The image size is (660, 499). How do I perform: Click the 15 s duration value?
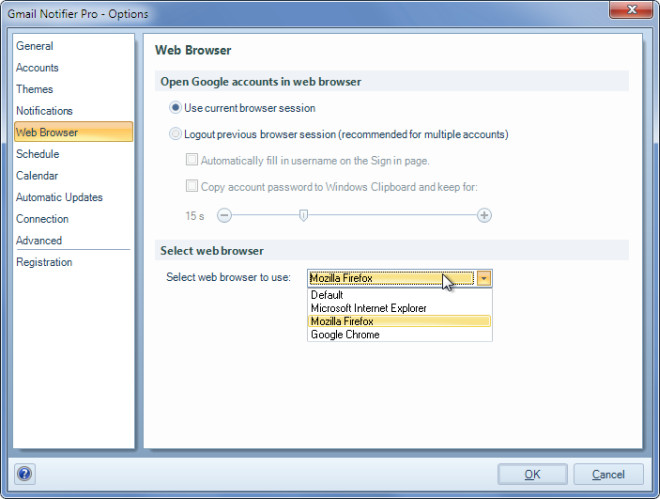[195, 216]
